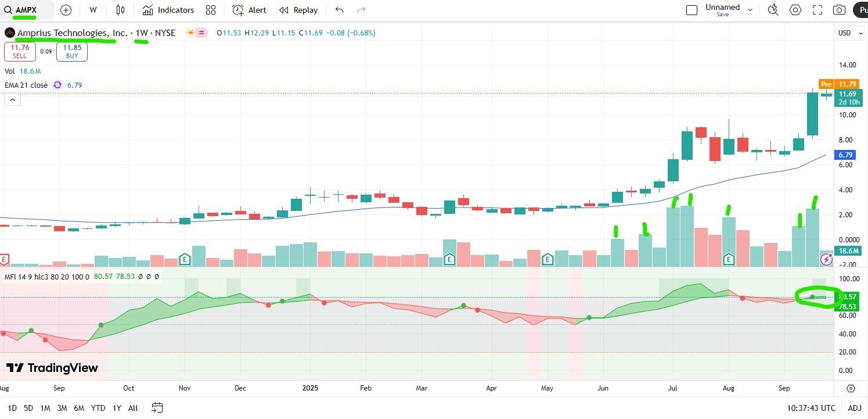Screen dimensions: 868x419
Task: Click the 14.00 price scale label
Action: (848, 65)
